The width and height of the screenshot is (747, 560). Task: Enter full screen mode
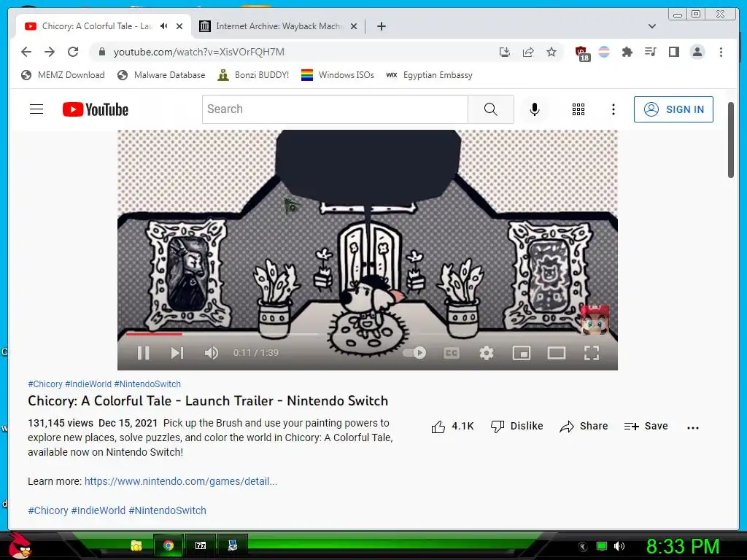(591, 353)
